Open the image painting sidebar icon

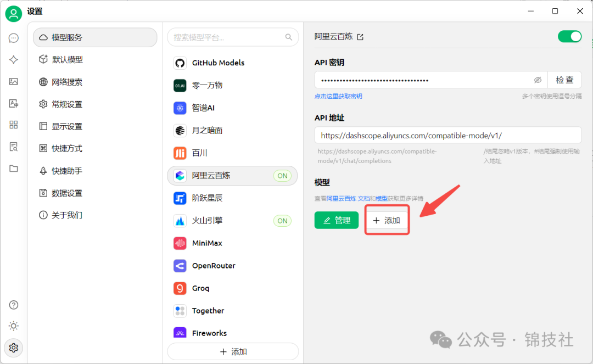coord(14,82)
